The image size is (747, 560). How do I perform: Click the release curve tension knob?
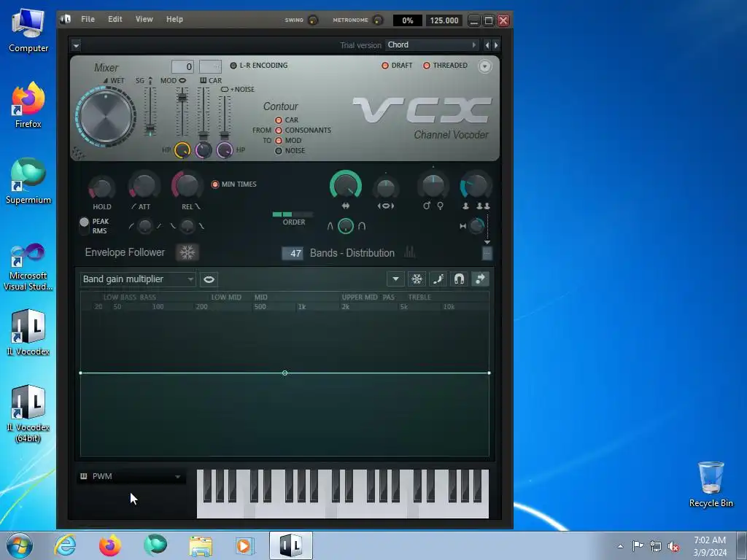[187, 226]
